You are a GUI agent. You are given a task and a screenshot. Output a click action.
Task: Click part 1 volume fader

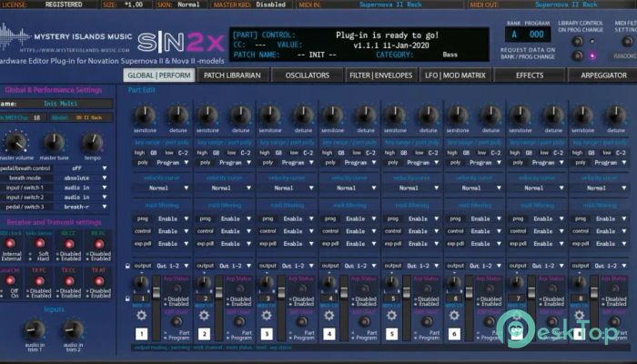point(157,292)
